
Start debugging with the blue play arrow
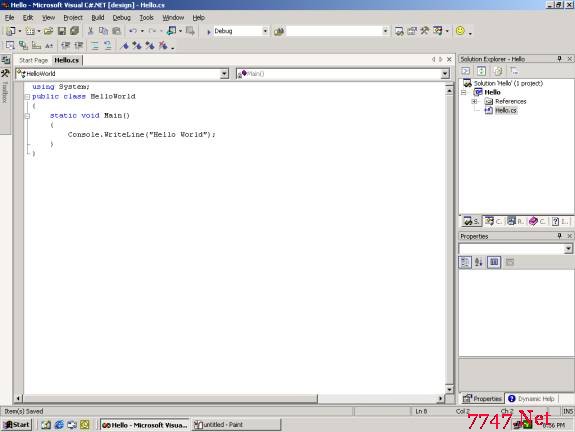(209, 32)
